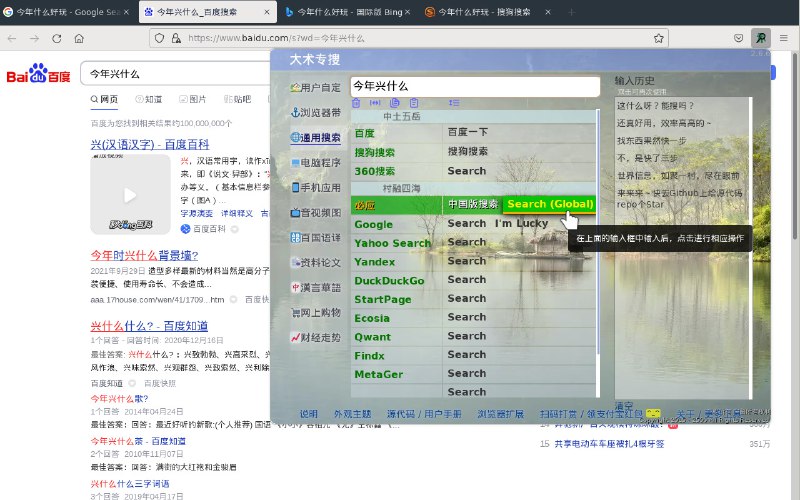Viewport: 800px width, 500px height.
Task: View site security lock information
Action: pos(176,38)
